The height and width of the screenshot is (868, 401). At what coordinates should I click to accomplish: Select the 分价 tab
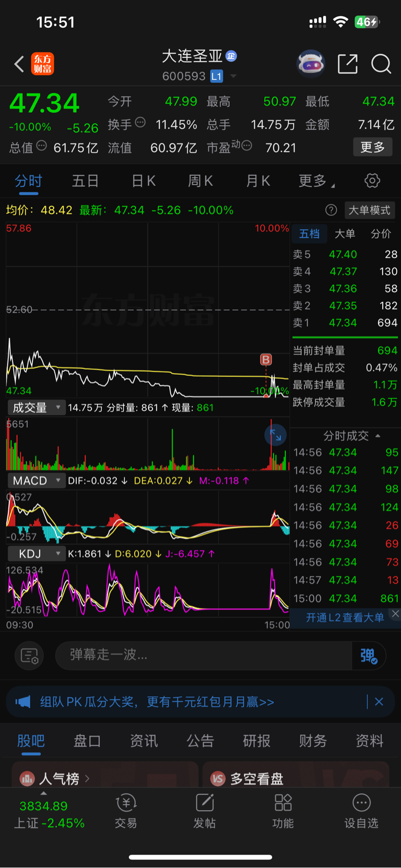pos(381,233)
